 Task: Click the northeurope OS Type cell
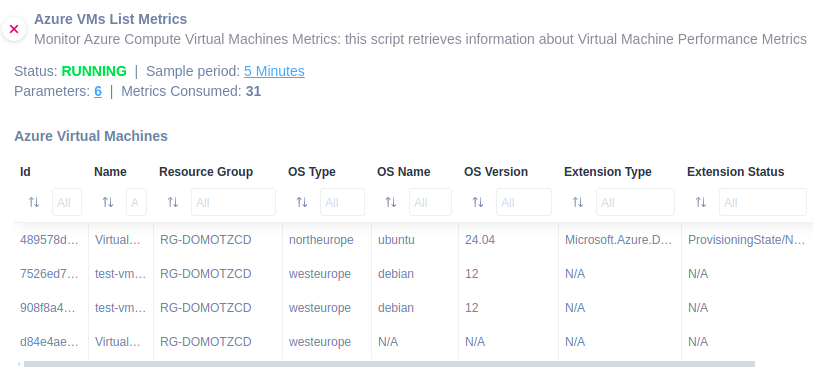[x=321, y=240]
